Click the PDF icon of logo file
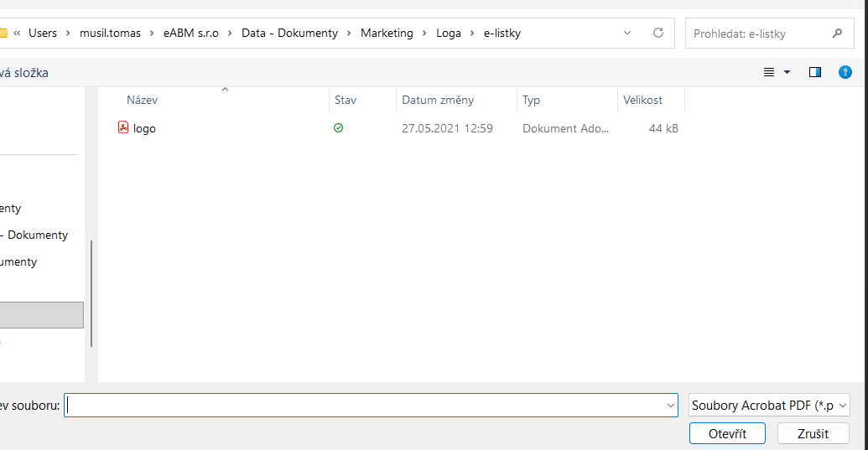868x450 pixels. pos(123,128)
